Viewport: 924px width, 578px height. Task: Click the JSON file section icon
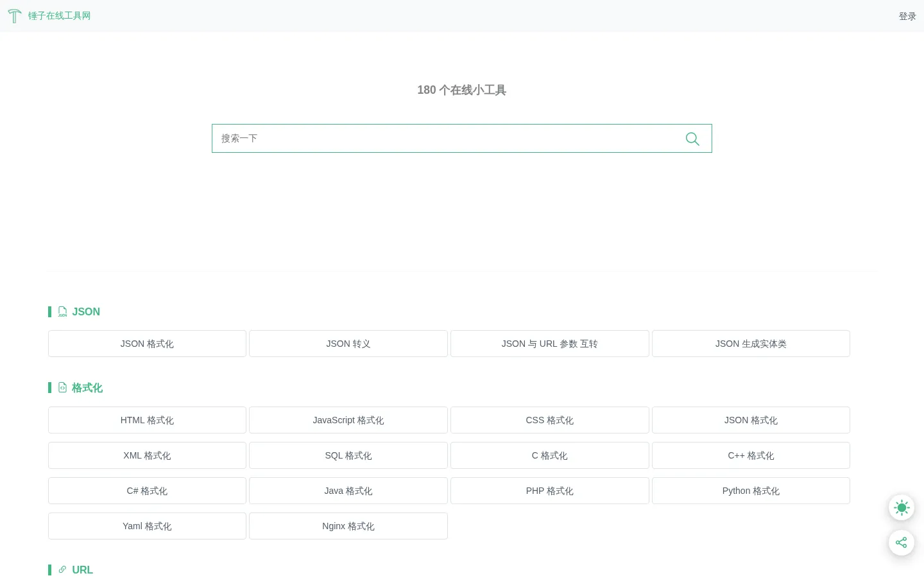62,311
